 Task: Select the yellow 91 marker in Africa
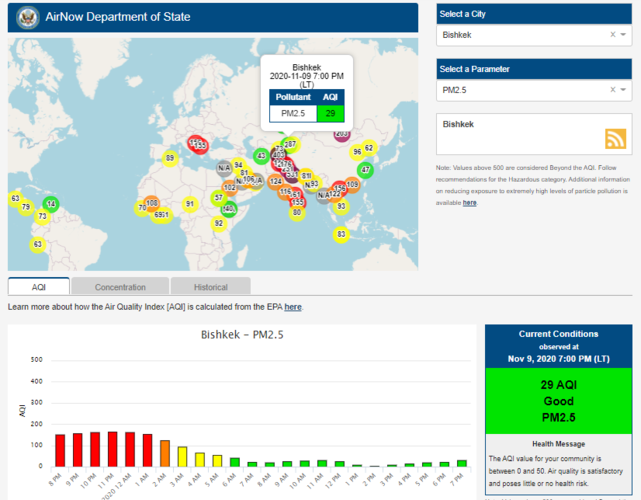point(190,204)
